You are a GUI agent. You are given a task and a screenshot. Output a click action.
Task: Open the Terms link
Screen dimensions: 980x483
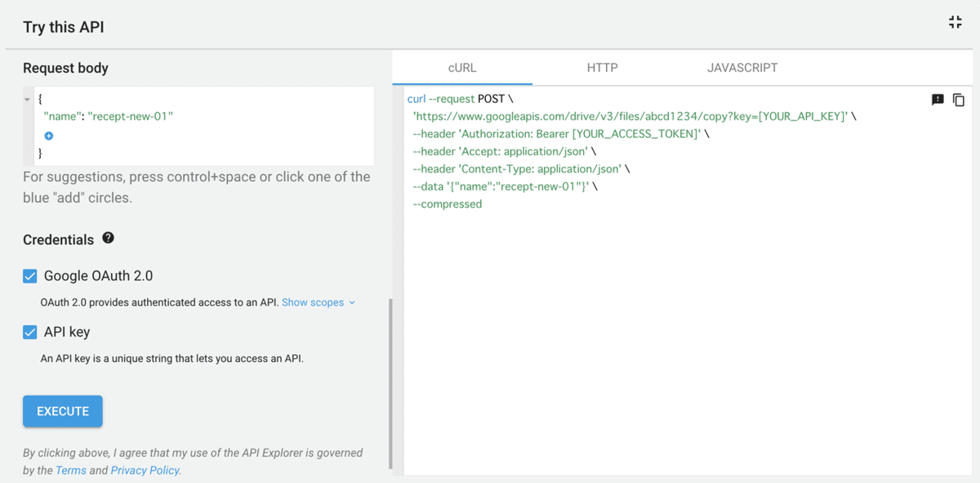point(70,470)
